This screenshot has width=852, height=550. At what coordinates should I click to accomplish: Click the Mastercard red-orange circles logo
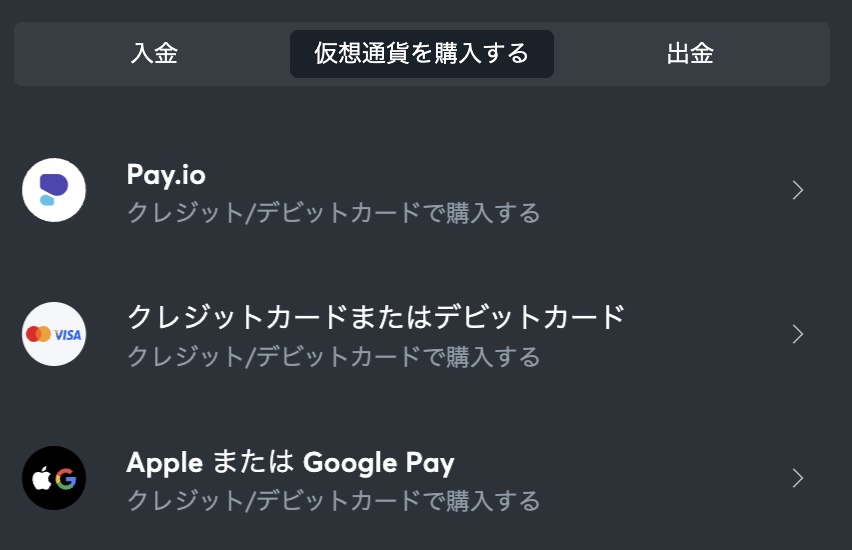point(39,334)
